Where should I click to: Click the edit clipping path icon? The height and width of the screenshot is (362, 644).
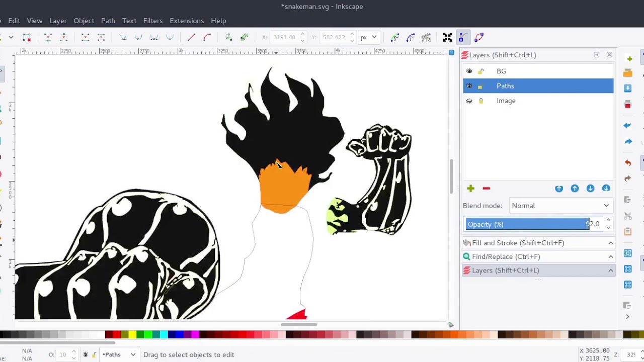[x=395, y=37]
